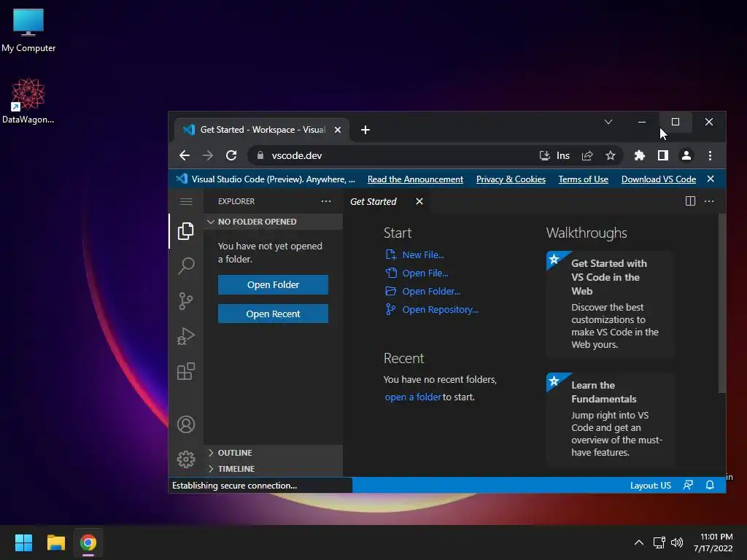Open a new Chrome tab
The height and width of the screenshot is (560, 747).
[365, 130]
